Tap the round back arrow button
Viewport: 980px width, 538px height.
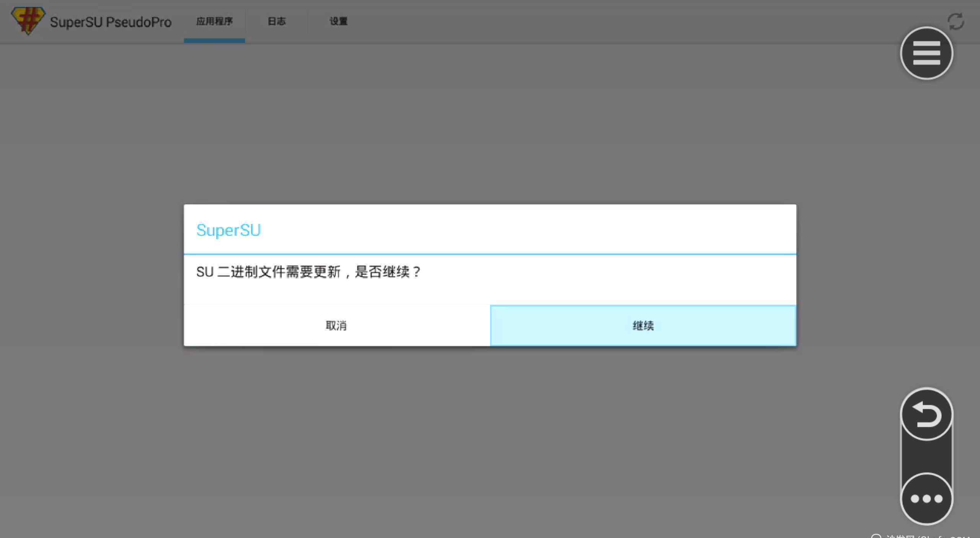point(926,414)
